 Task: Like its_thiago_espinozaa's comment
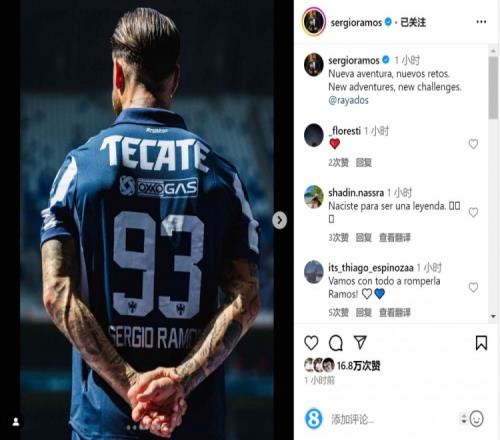pos(473,287)
